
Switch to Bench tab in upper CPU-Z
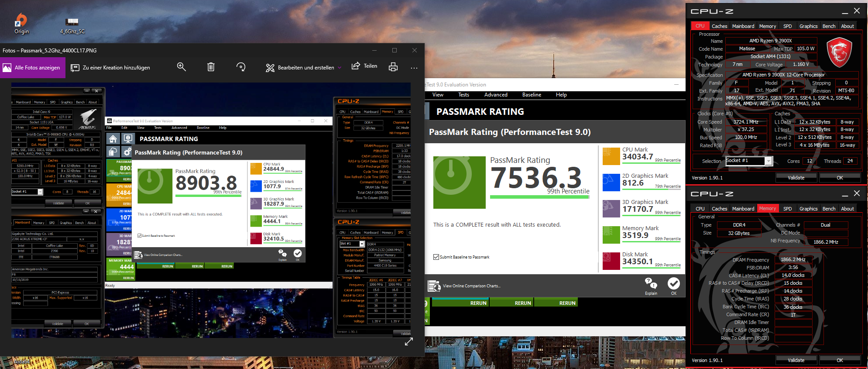pos(829,26)
